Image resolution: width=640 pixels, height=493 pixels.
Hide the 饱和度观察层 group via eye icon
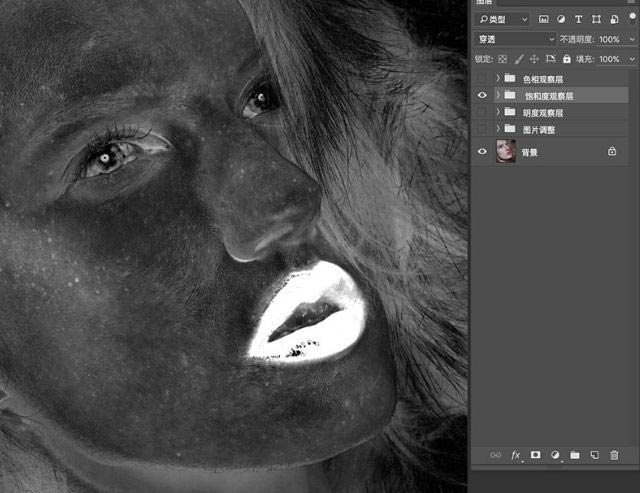483,95
